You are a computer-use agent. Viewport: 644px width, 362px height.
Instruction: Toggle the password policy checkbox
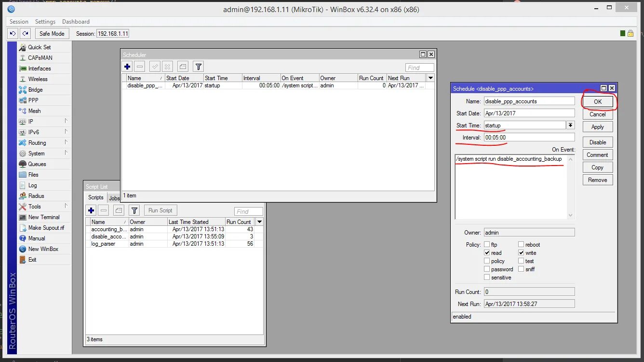coord(487,269)
